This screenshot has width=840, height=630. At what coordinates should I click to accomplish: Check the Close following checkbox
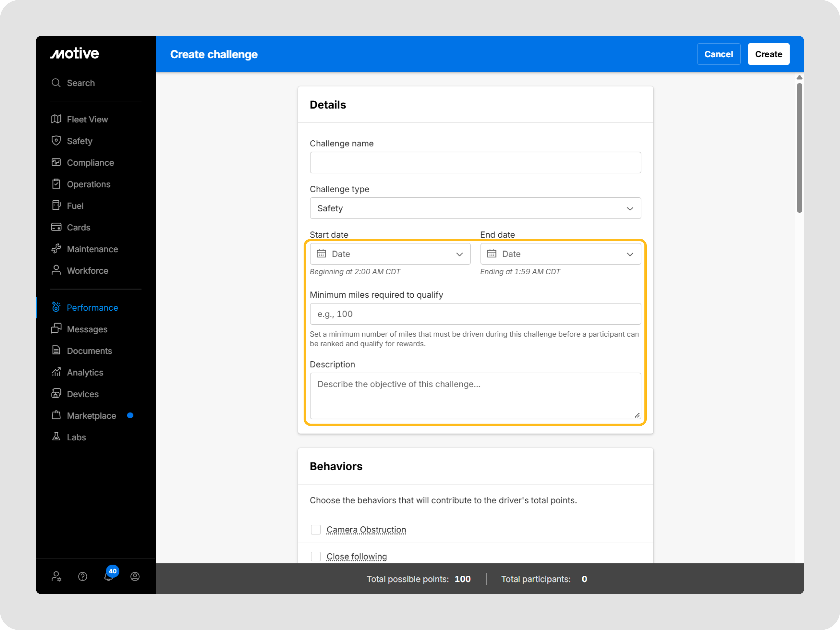pyautogui.click(x=316, y=556)
